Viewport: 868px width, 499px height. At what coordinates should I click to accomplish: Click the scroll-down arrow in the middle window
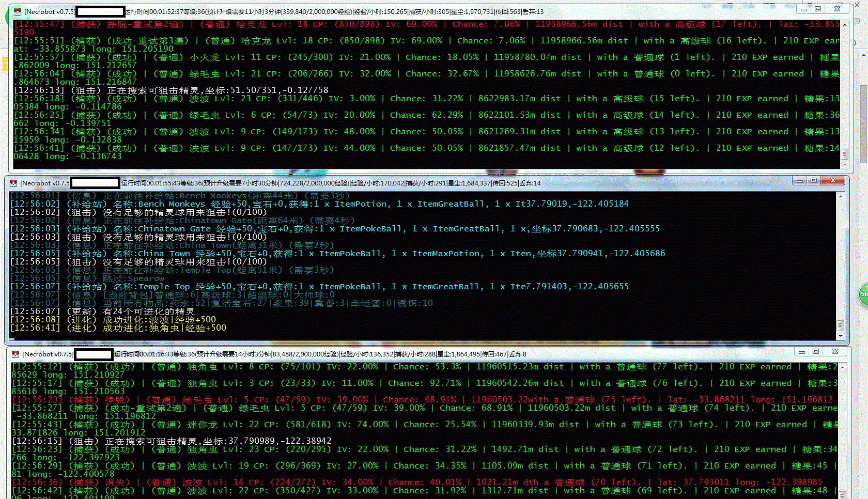(841, 336)
